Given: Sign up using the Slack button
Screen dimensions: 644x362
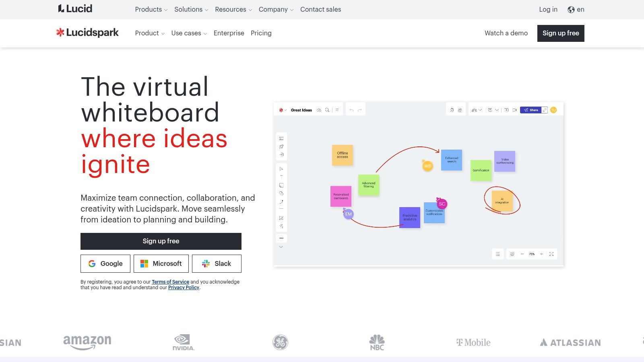Looking at the screenshot, I should [x=217, y=263].
